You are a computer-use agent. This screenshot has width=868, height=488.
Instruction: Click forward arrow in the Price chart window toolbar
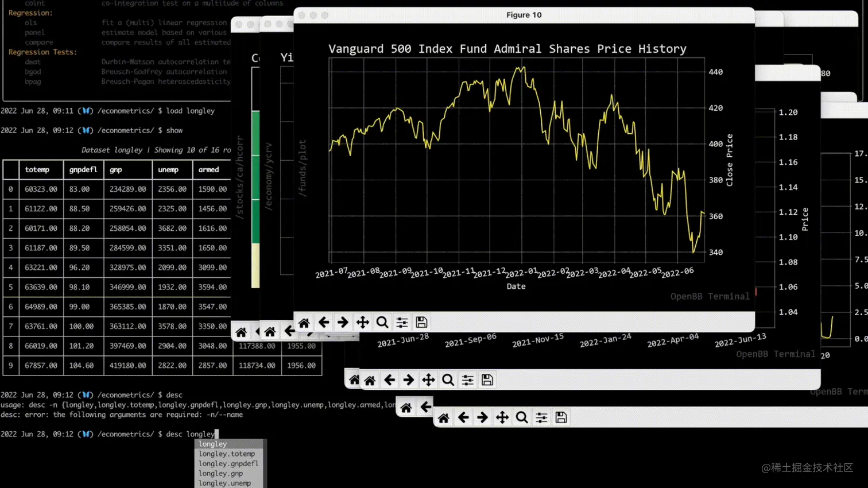coord(408,380)
